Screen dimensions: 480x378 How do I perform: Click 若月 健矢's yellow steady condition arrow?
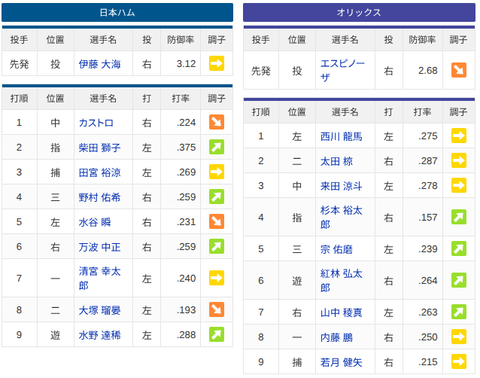click(x=459, y=362)
